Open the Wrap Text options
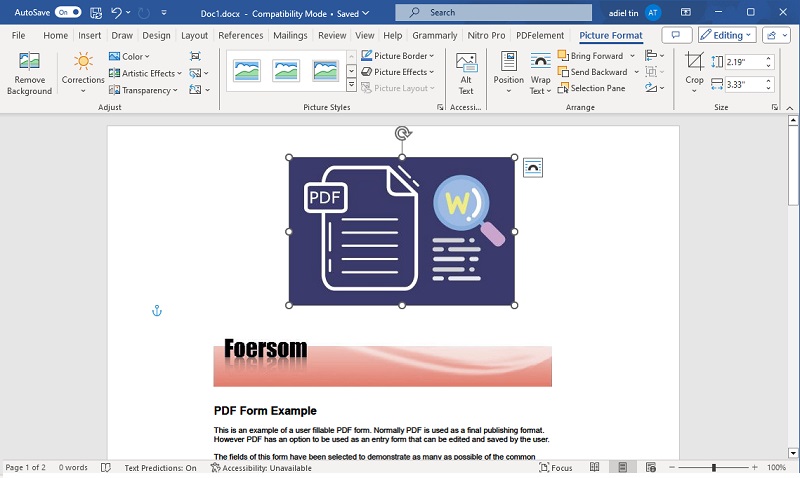The height and width of the screenshot is (478, 800). click(540, 73)
